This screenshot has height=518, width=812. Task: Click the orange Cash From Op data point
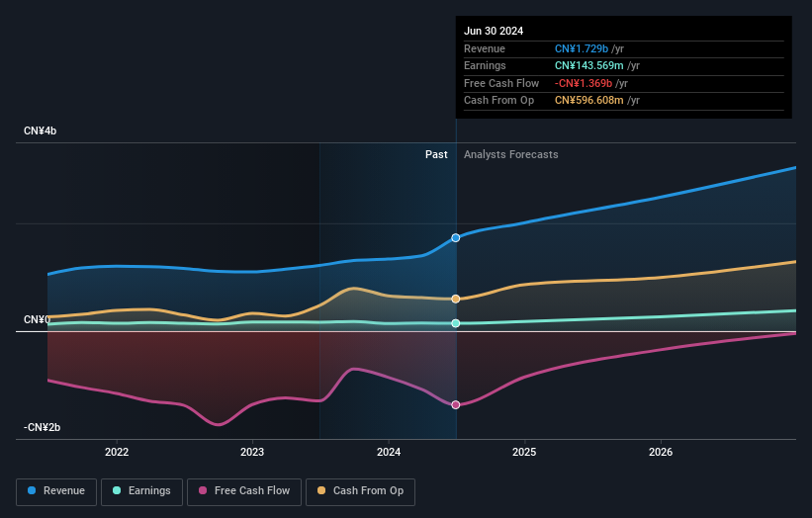pos(456,300)
